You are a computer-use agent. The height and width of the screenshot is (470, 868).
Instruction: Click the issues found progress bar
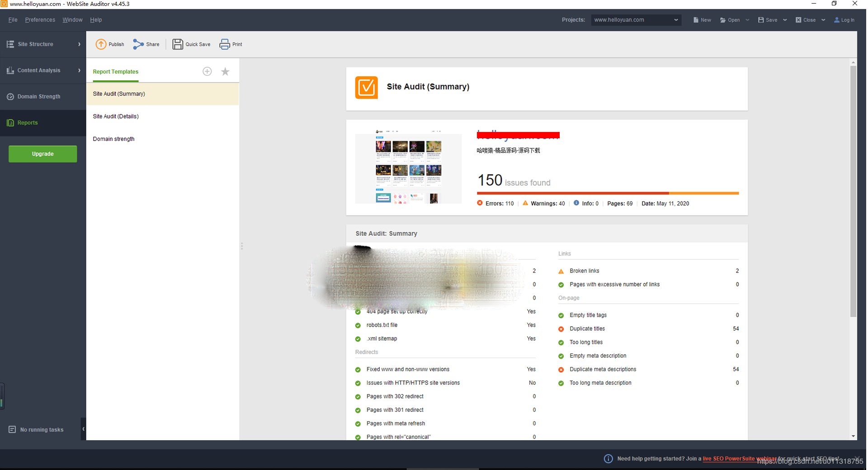pyautogui.click(x=608, y=193)
